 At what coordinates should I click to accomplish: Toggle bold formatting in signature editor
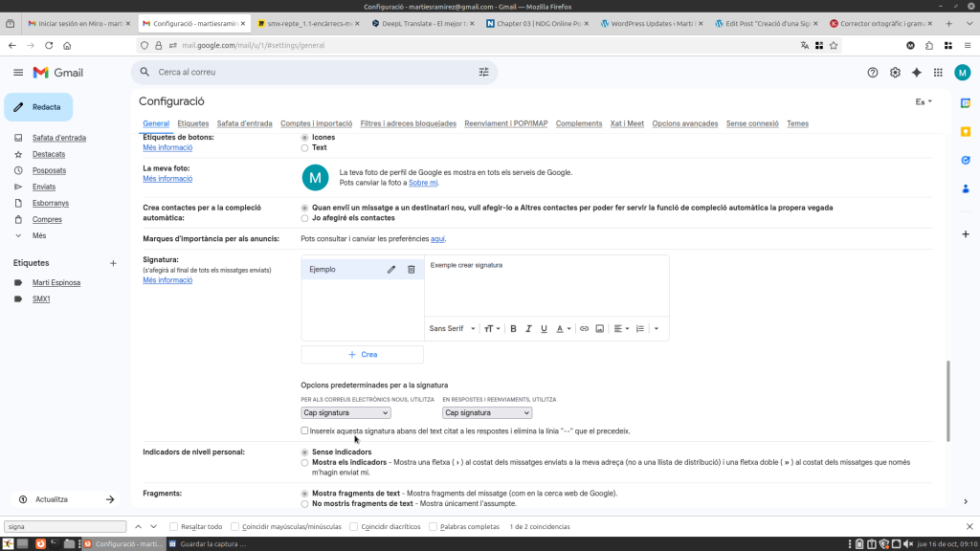click(513, 329)
